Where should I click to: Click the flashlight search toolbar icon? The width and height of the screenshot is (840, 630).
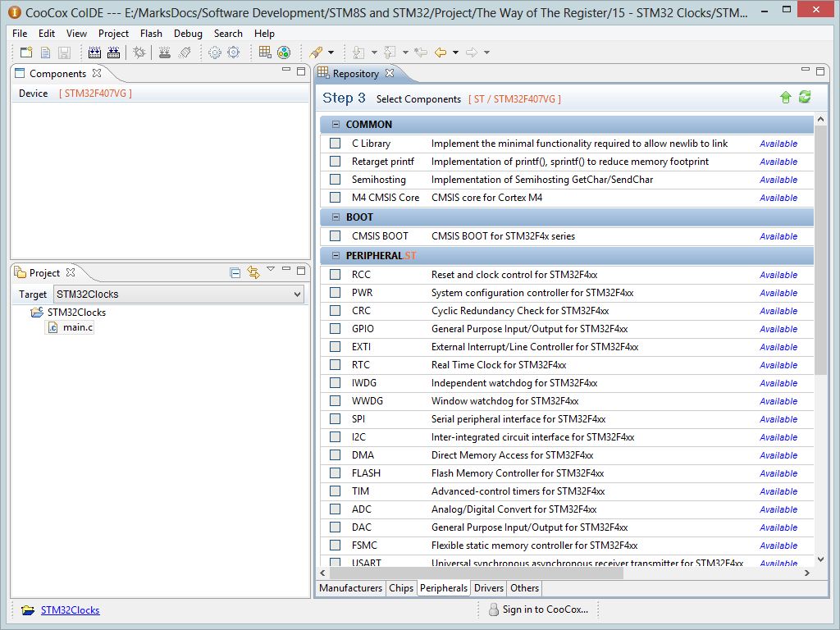click(x=316, y=52)
